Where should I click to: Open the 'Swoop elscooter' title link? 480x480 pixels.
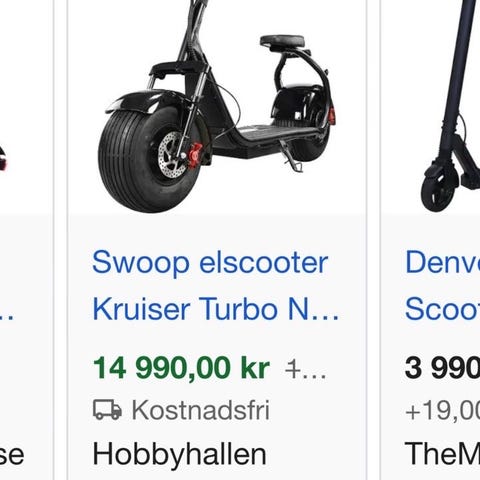[x=210, y=263]
